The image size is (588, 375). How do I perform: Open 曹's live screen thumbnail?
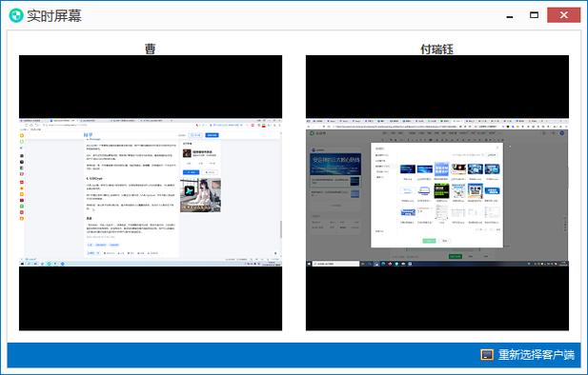pos(151,193)
